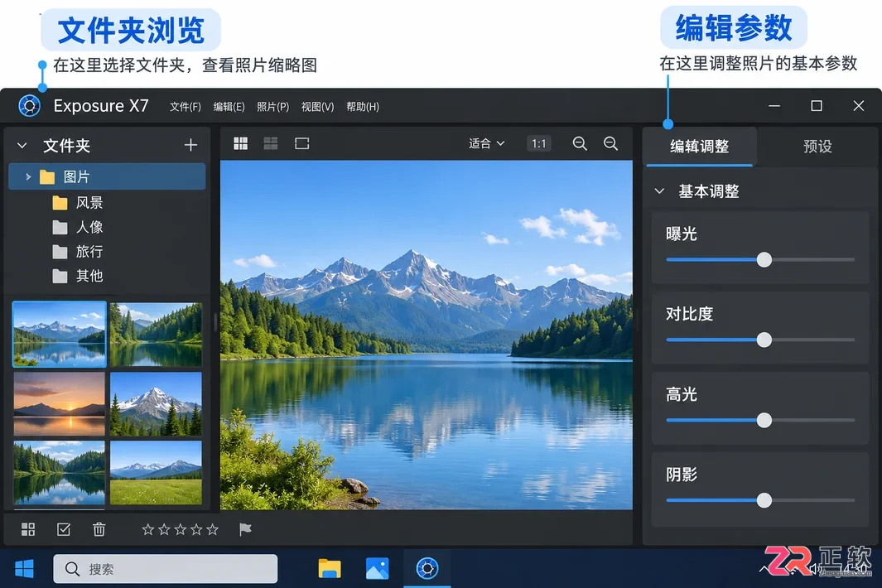Select the forest lakeshore thumbnail
Image resolution: width=882 pixels, height=588 pixels.
click(x=156, y=335)
